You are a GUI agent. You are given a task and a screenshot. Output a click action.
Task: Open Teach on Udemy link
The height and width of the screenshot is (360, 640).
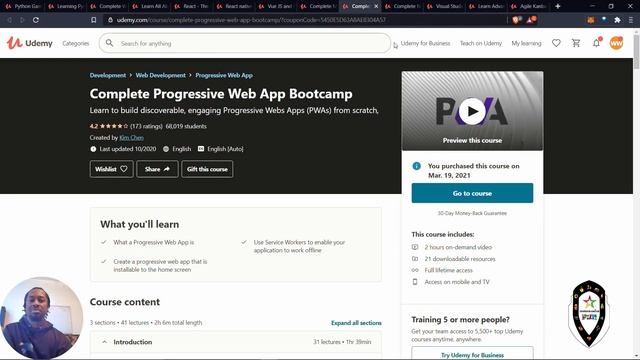[x=481, y=43]
